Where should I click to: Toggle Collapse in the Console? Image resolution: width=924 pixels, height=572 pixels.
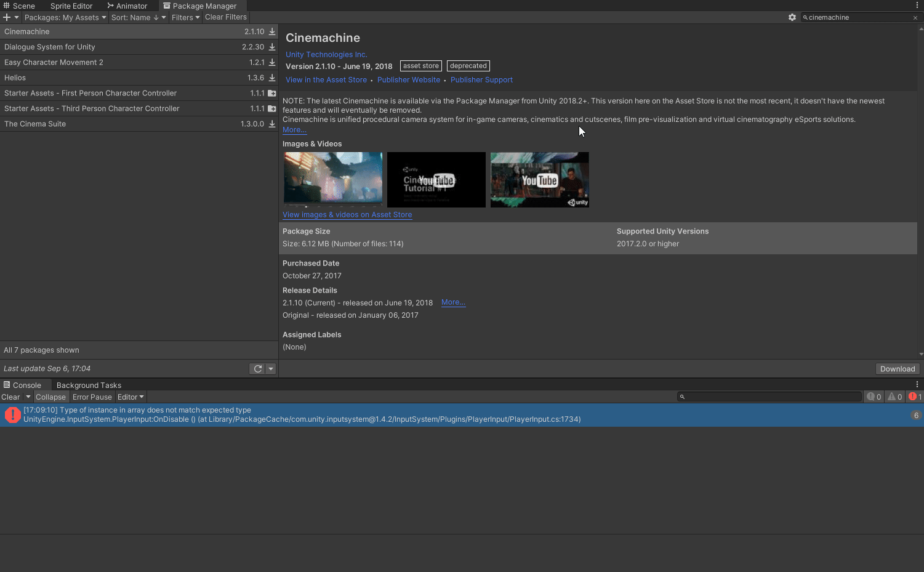(x=50, y=397)
